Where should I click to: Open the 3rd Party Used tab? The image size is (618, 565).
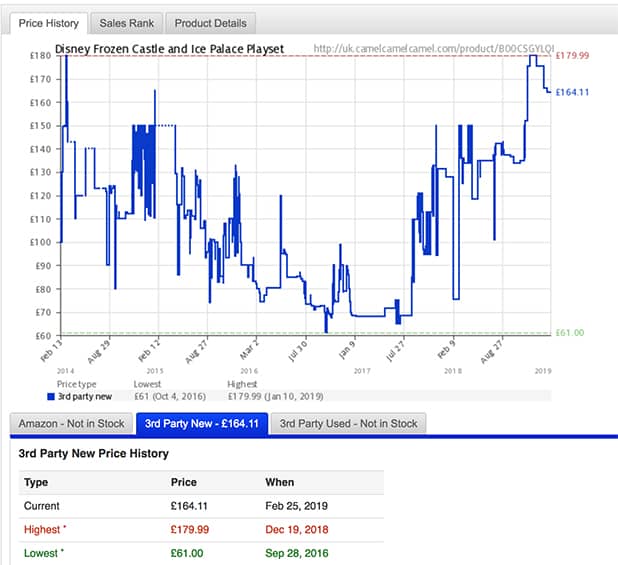(x=348, y=424)
